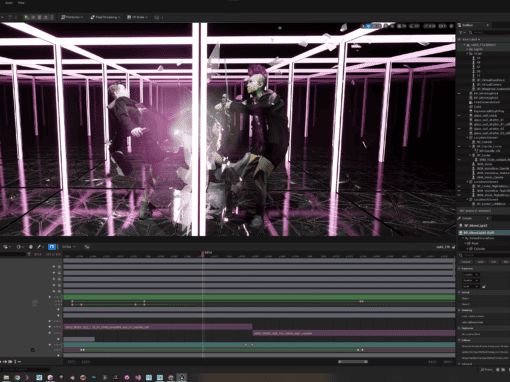510x382 pixels.
Task: Collapse the Transform section in Details
Action: coord(460,268)
